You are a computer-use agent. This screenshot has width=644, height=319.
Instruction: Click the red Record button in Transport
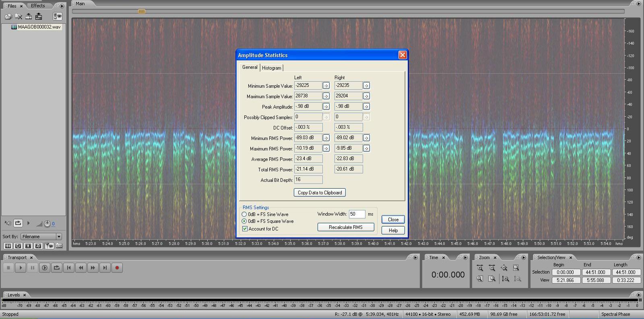(x=117, y=268)
